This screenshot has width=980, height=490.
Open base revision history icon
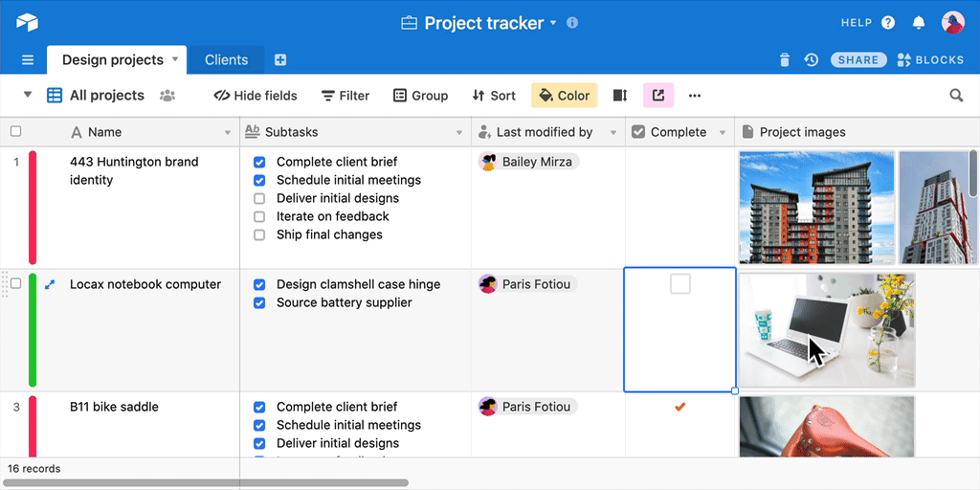[x=812, y=60]
